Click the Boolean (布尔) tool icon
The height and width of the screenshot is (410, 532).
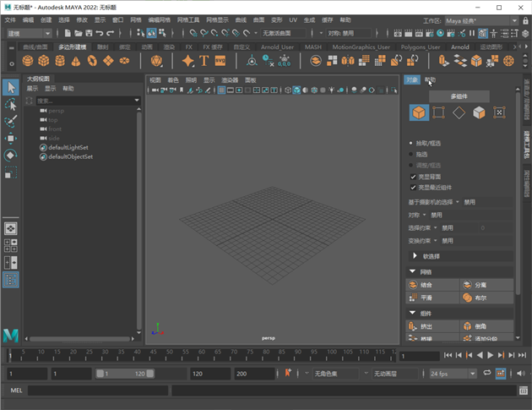(467, 298)
